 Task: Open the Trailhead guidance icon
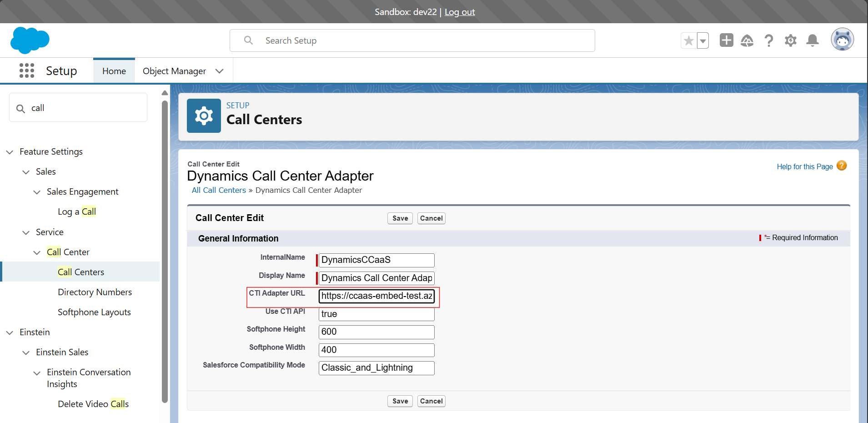(747, 40)
